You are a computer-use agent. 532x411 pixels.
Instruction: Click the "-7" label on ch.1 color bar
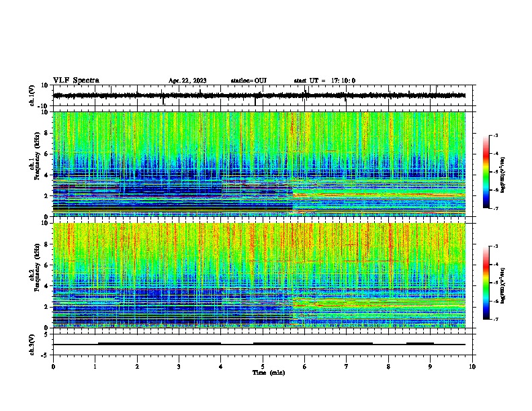click(495, 208)
